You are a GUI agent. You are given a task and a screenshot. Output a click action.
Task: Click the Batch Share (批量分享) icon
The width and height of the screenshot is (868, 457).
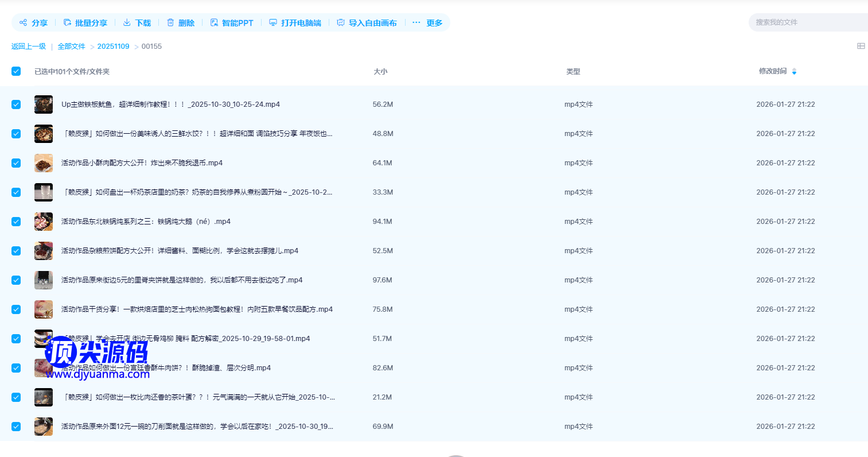(x=67, y=23)
